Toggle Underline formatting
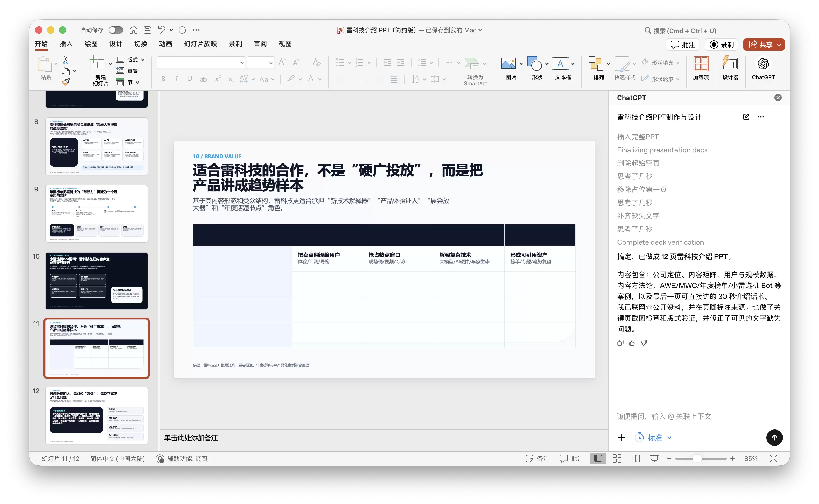Image resolution: width=819 pixels, height=504 pixels. 189,79
